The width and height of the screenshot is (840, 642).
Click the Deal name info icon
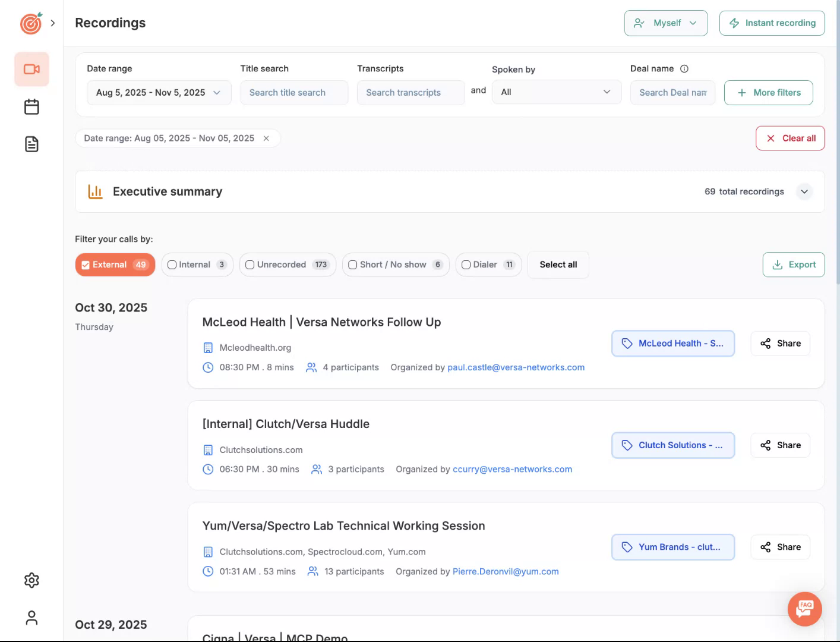(684, 69)
